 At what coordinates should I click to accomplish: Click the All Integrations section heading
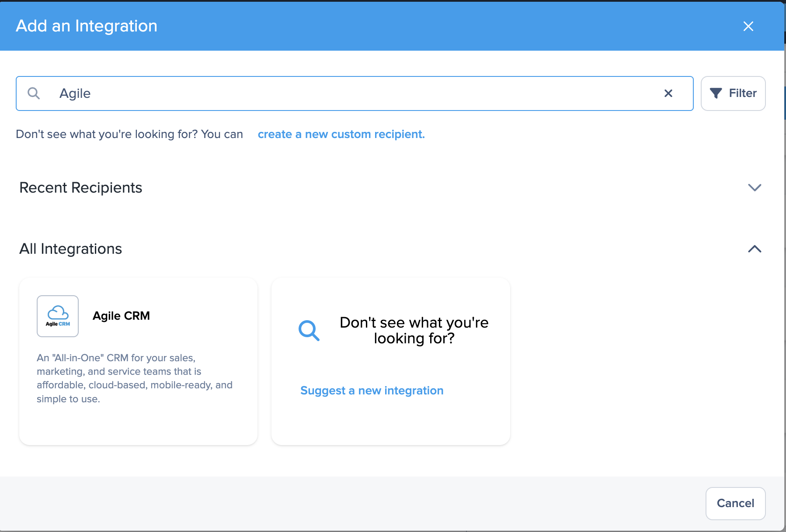point(71,249)
